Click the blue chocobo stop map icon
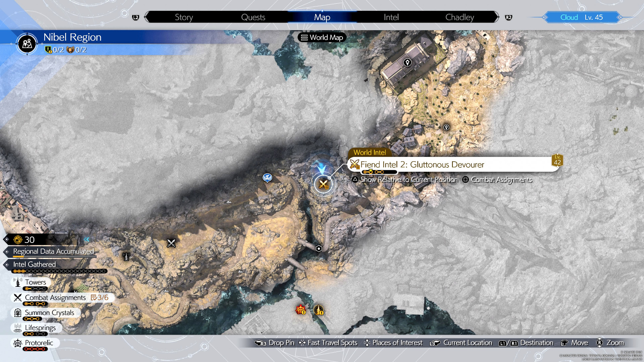The height and width of the screenshot is (362, 644). point(267,177)
